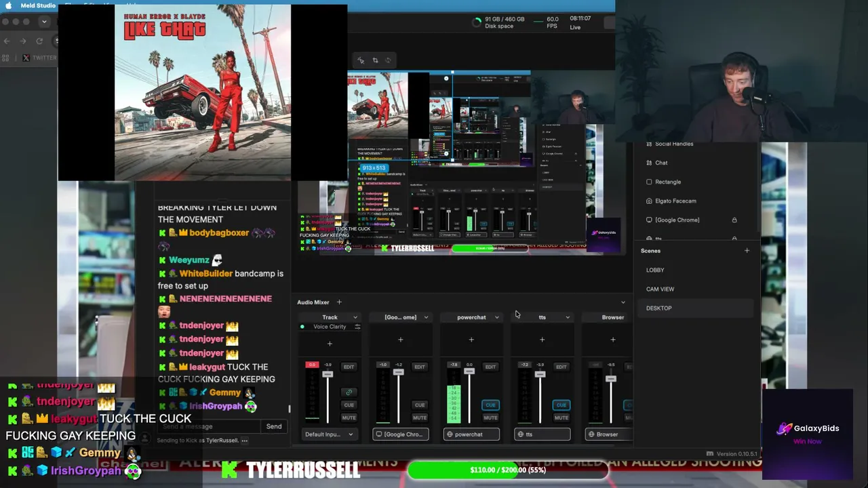The width and height of the screenshot is (868, 488).
Task: Toggle the link icon on Track channel
Action: tap(349, 392)
